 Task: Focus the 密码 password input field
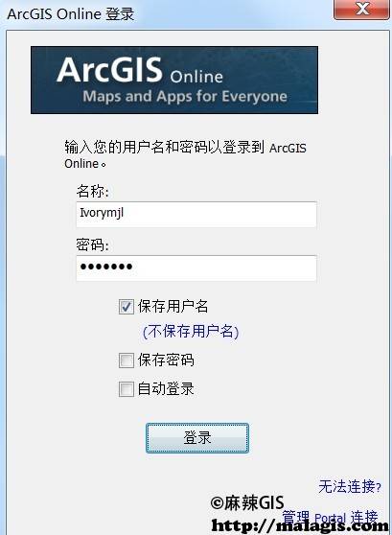coord(196,267)
